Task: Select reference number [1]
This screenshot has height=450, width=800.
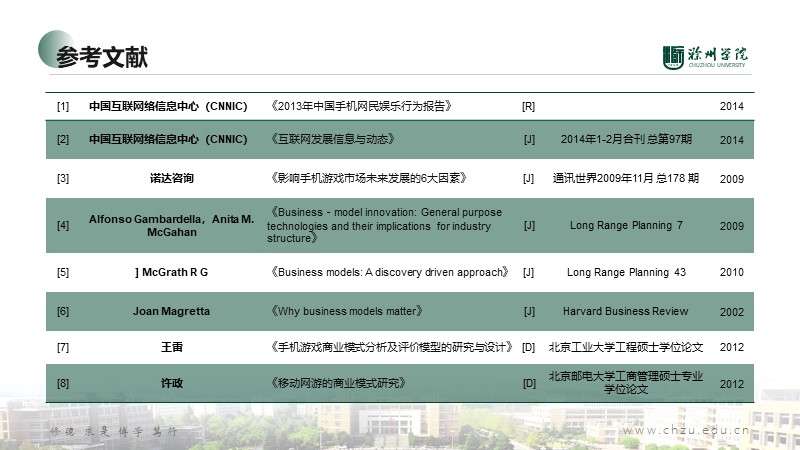Action: tap(63, 106)
